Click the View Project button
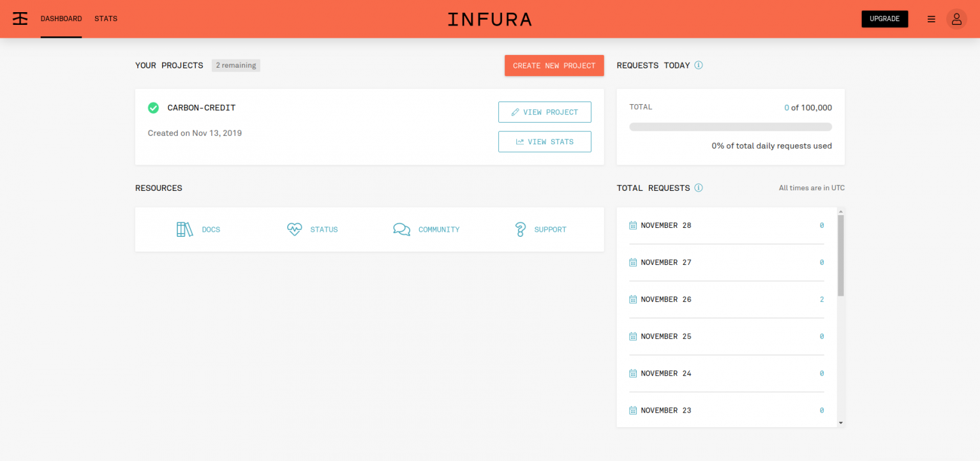The height and width of the screenshot is (461, 980). tap(544, 112)
